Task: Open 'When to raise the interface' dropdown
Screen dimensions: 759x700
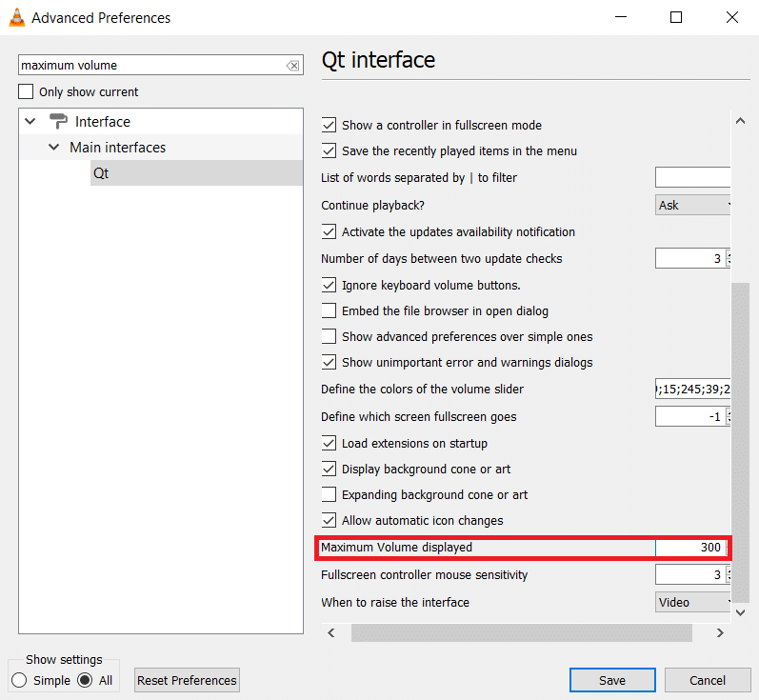Action: pyautogui.click(x=693, y=602)
